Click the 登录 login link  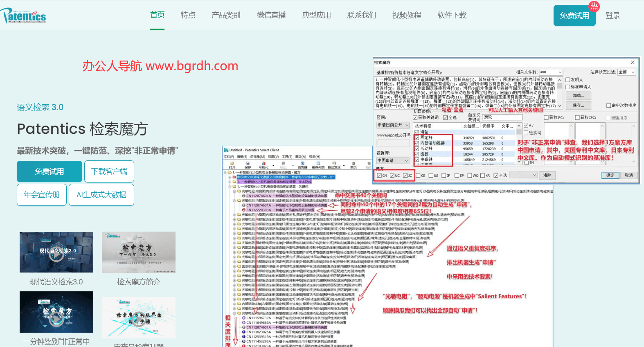click(x=613, y=16)
